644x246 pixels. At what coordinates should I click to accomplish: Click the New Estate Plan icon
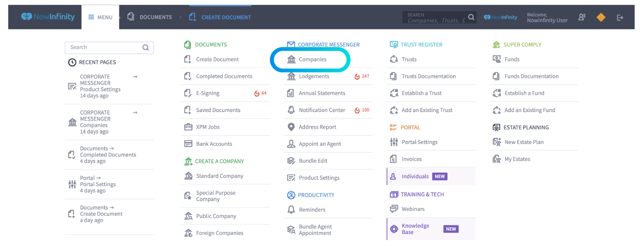[x=497, y=142]
